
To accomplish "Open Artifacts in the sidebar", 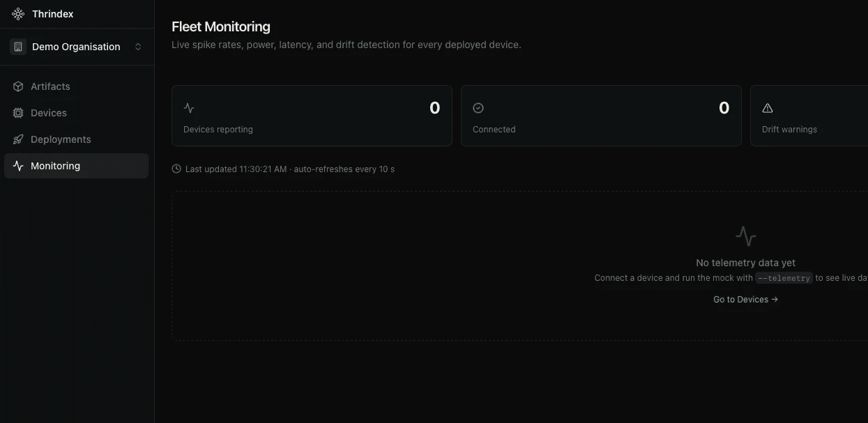I will 77,86.
